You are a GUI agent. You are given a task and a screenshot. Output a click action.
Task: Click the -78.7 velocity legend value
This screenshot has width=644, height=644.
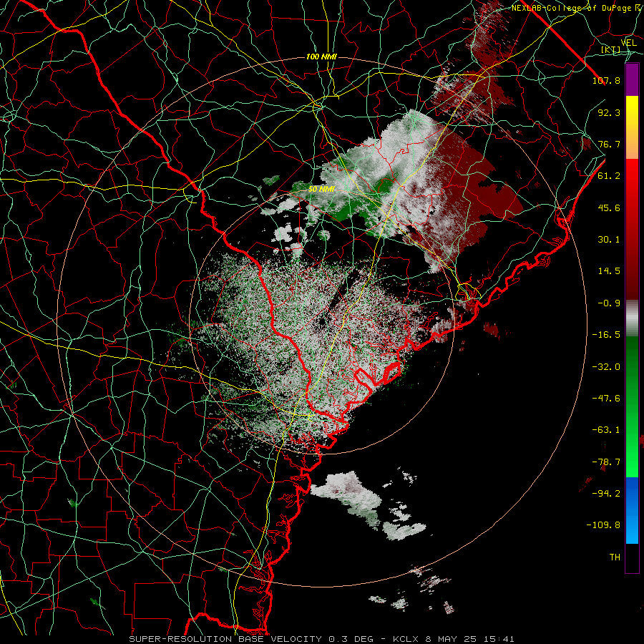(x=606, y=462)
